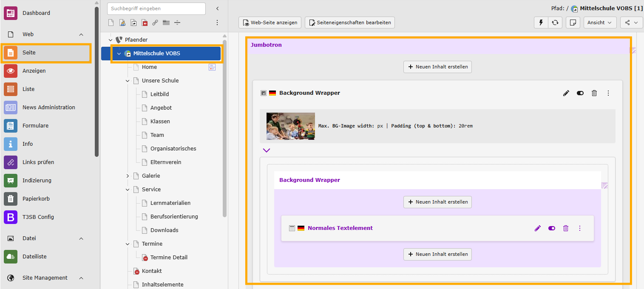Delete the Normales Textelement via trash icon
Image resolution: width=644 pixels, height=289 pixels.
point(566,228)
